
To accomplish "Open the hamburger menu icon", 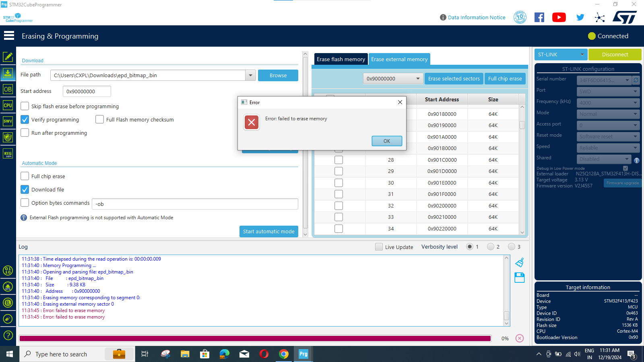I will [9, 36].
